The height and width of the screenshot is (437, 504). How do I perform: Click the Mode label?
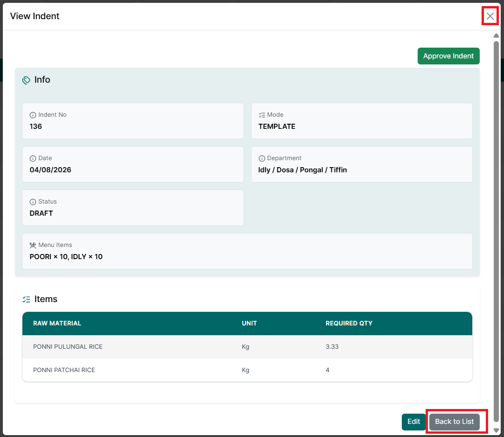(x=275, y=115)
